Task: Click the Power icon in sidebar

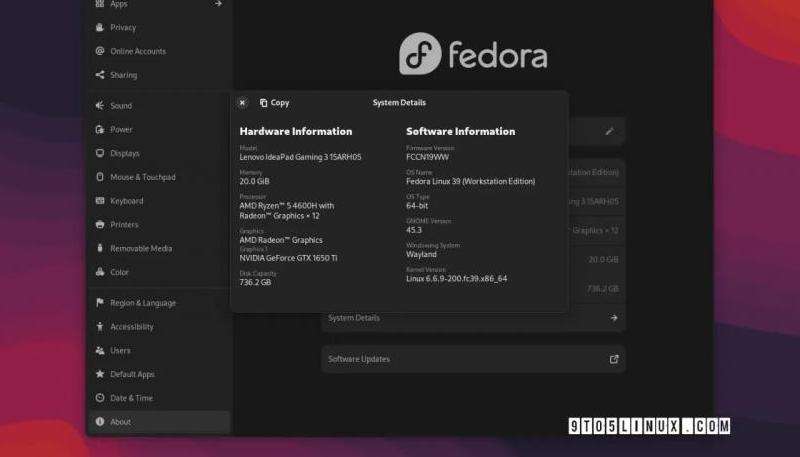Action: [100, 130]
